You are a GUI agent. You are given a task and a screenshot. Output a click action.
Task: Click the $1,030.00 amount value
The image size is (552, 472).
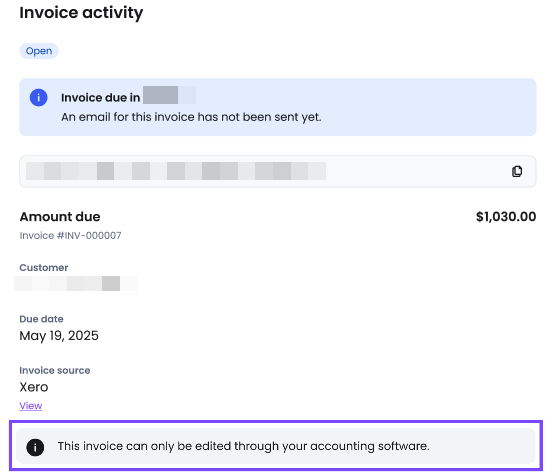(x=506, y=216)
